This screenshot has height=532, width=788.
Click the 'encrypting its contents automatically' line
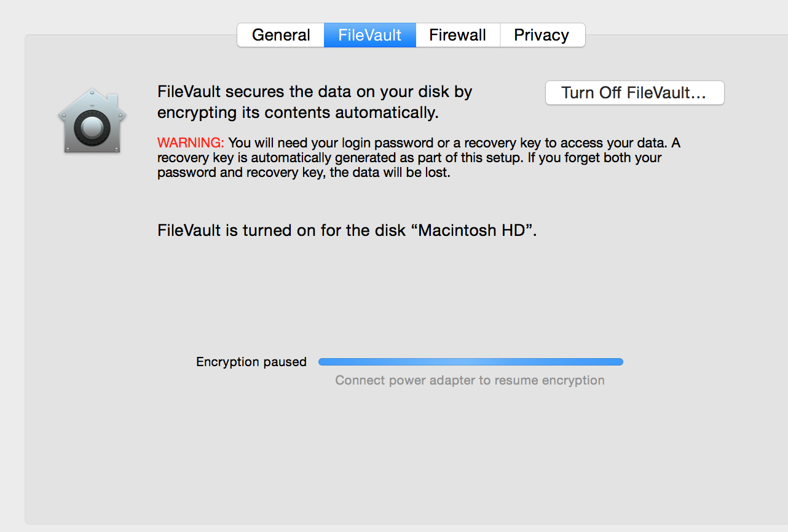(298, 113)
